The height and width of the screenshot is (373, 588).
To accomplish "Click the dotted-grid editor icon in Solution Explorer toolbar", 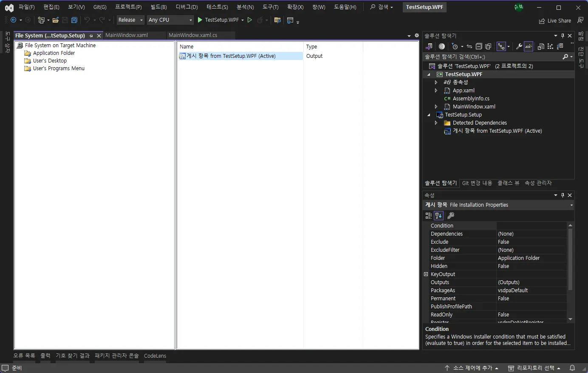I will (x=550, y=46).
